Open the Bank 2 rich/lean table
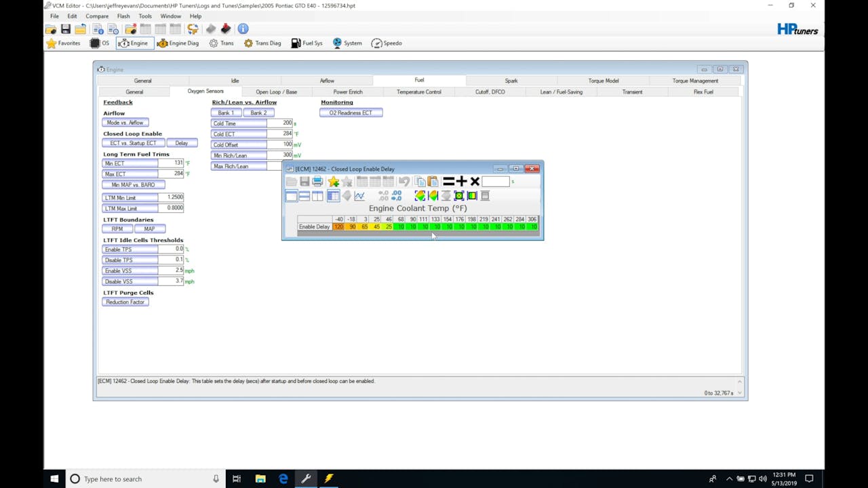Screen dimensions: 868x488 point(259,113)
